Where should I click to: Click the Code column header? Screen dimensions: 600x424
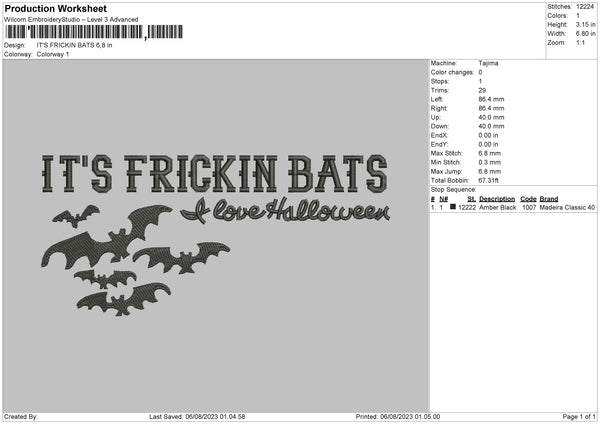528,199
